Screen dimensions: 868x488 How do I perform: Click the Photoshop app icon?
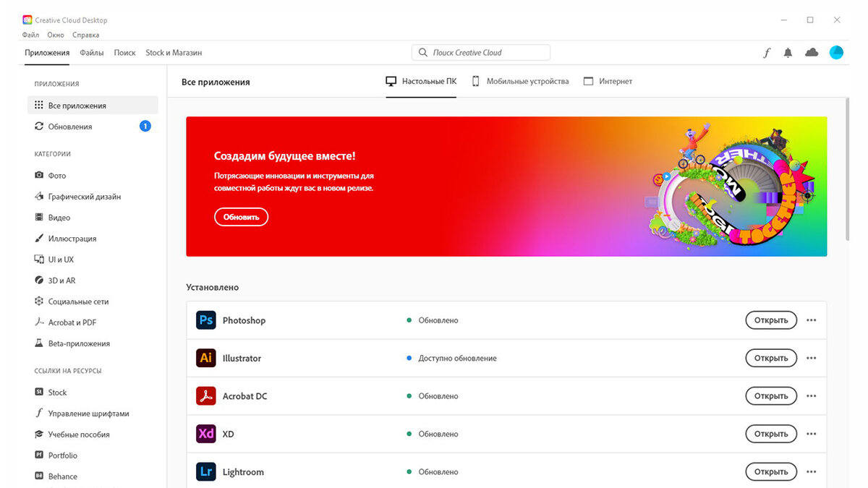coord(206,320)
